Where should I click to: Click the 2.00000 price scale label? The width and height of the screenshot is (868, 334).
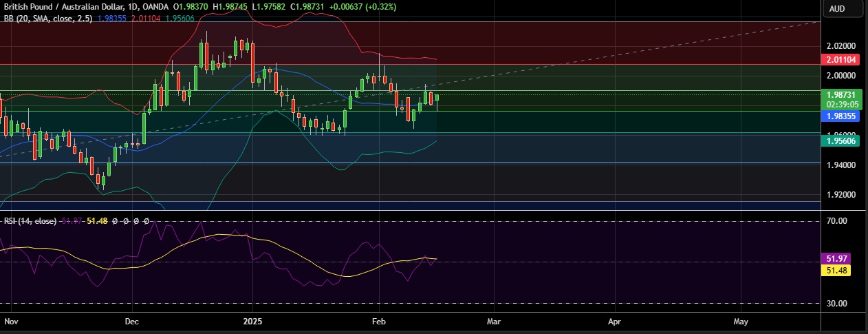pos(840,75)
